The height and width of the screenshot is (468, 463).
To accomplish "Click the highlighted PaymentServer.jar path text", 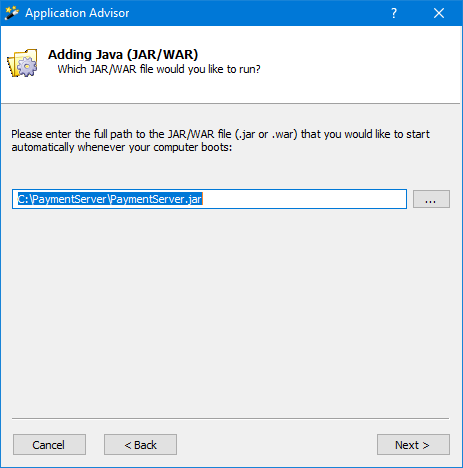I will click(x=110, y=199).
